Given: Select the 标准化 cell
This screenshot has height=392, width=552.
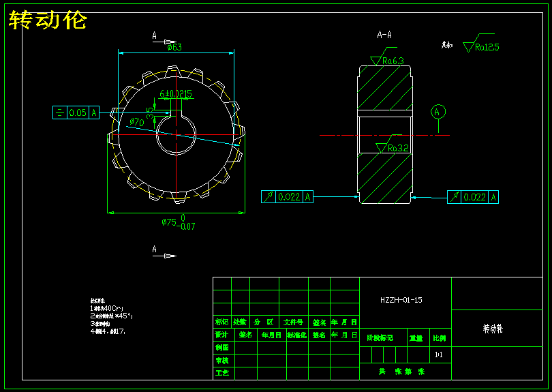Looking at the screenshot, I should coord(298,335).
